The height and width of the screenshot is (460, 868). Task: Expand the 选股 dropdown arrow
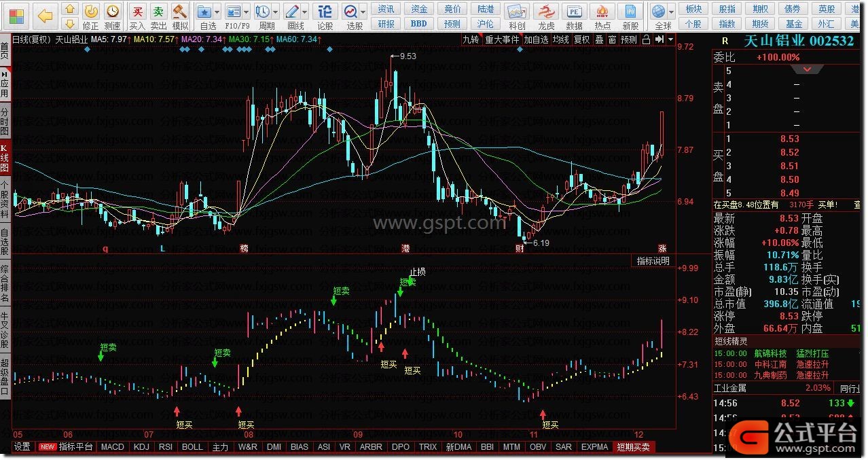[x=364, y=12]
